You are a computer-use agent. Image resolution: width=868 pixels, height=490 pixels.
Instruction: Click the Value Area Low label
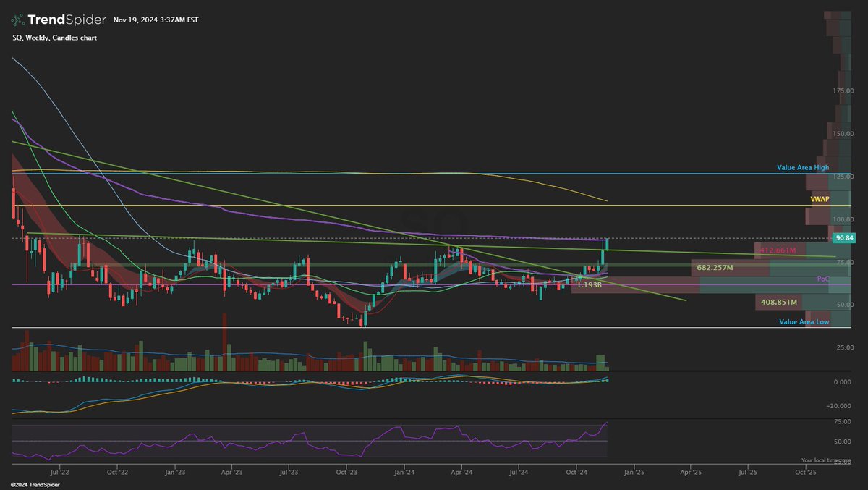tap(803, 321)
